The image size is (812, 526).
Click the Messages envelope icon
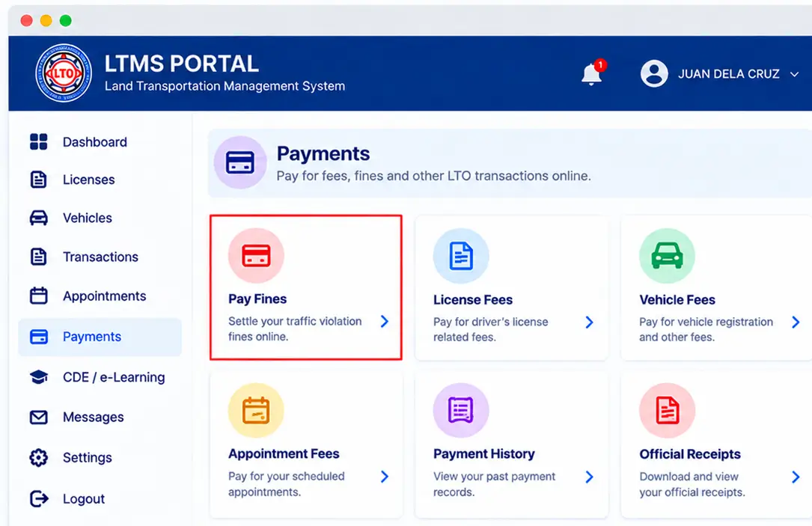[x=39, y=417]
